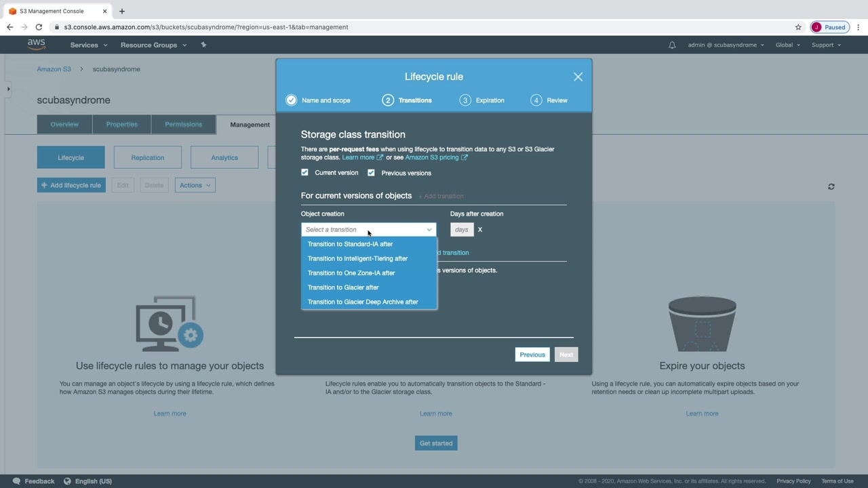Click Learn more under Expire your objects
This screenshot has height=488, width=868.
[702, 413]
